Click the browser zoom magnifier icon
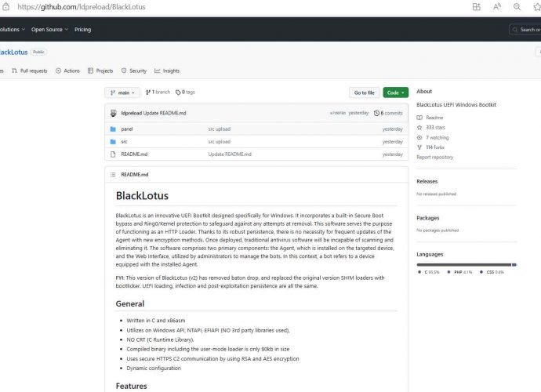 pos(517,6)
